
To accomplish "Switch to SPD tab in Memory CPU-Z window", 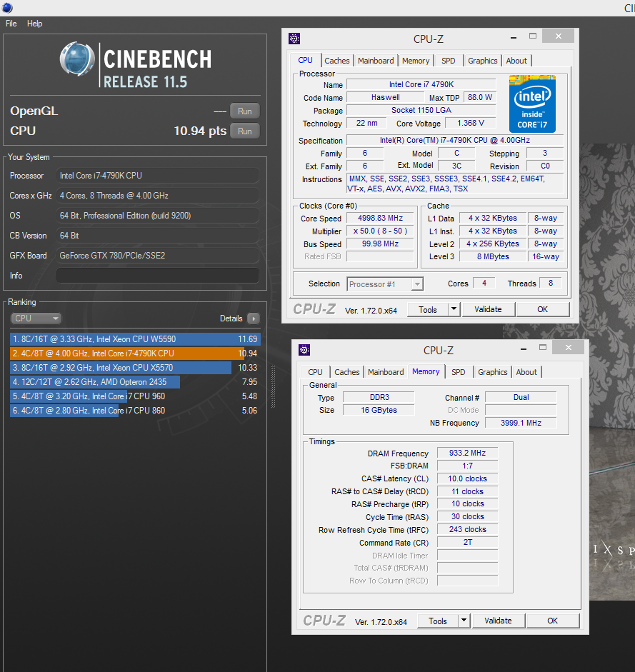I will (x=459, y=373).
